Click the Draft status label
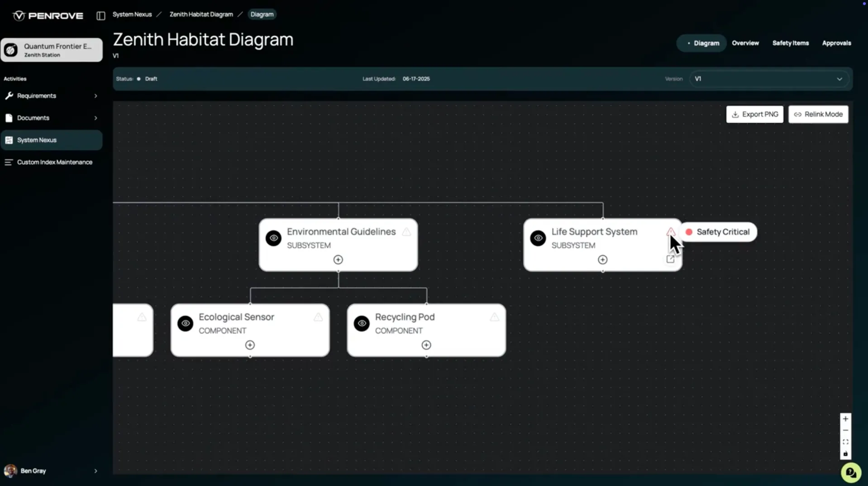Viewport: 868px width, 486px height. [x=151, y=79]
